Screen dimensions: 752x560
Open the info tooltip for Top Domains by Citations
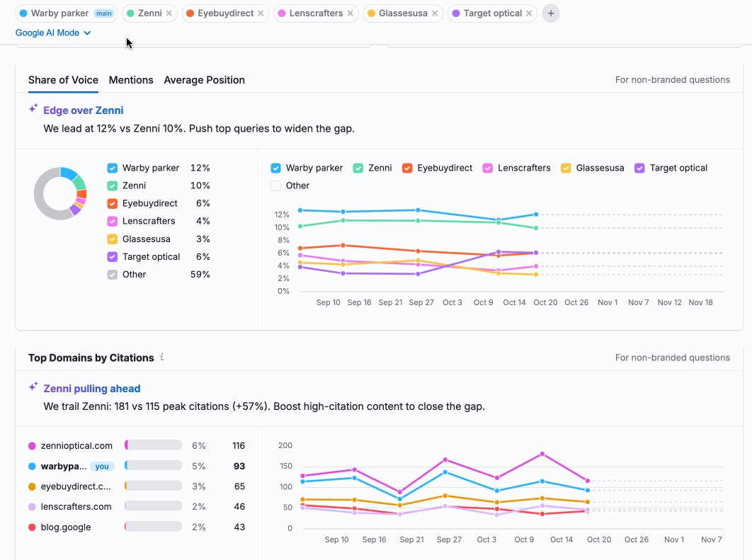[162, 358]
